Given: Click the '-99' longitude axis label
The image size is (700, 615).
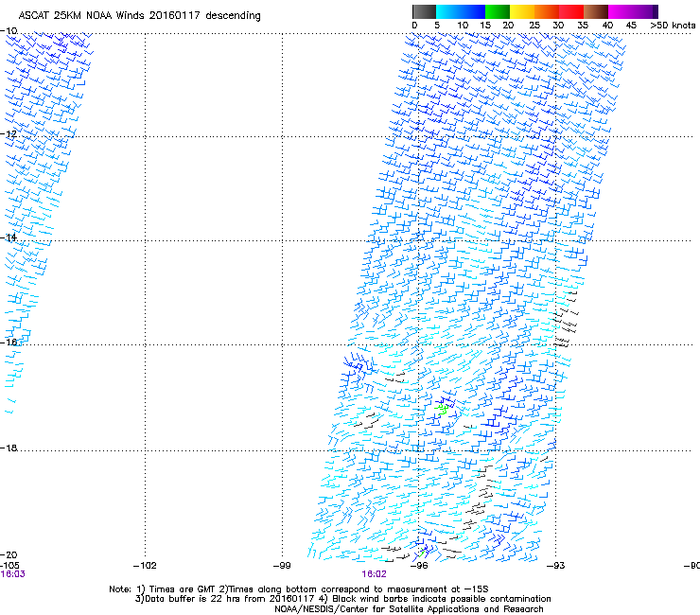Looking at the screenshot, I should click(x=282, y=566).
